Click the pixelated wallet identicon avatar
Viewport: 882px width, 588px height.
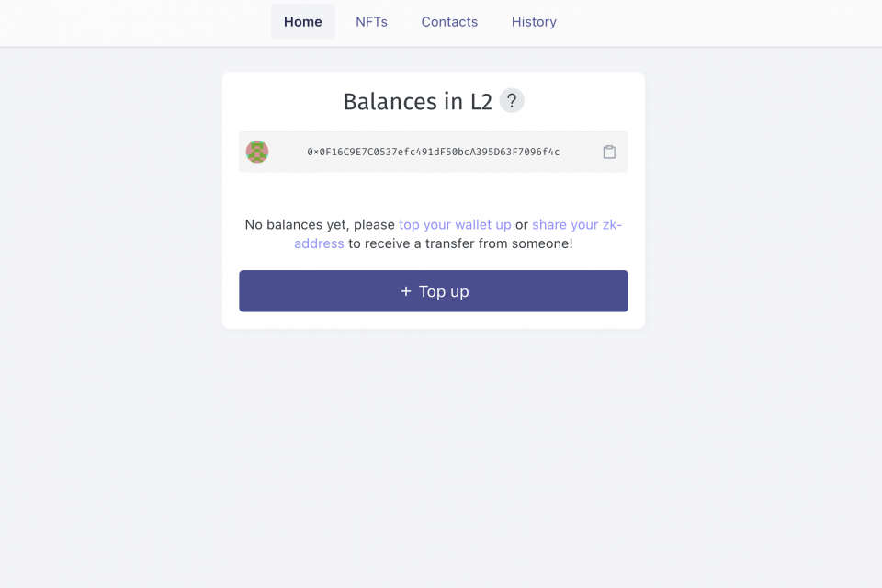[x=257, y=152]
